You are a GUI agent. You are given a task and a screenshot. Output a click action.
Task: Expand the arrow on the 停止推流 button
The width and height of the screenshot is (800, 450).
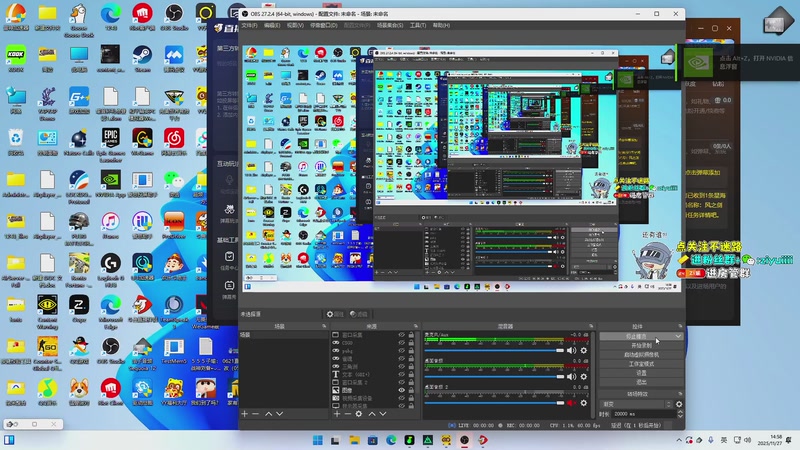pyautogui.click(x=678, y=336)
